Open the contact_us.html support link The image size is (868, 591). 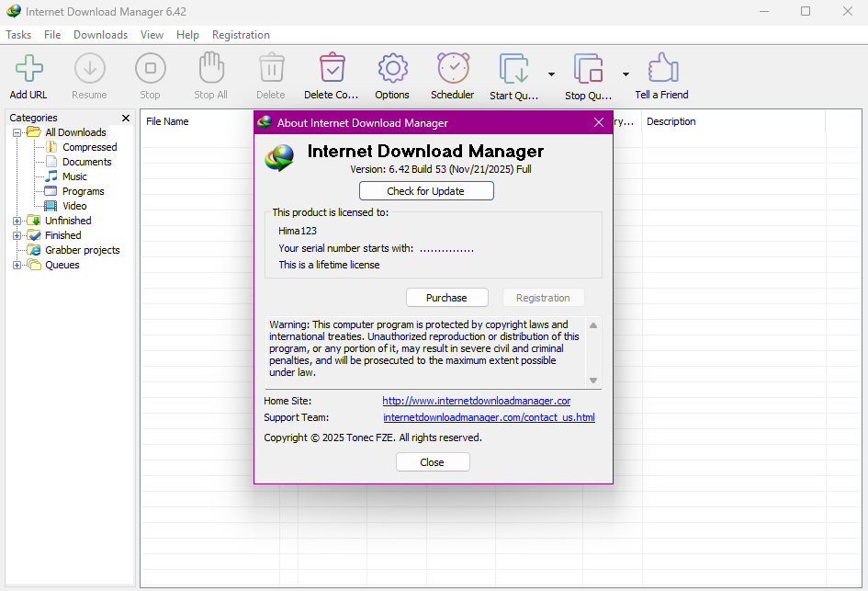[x=489, y=417]
